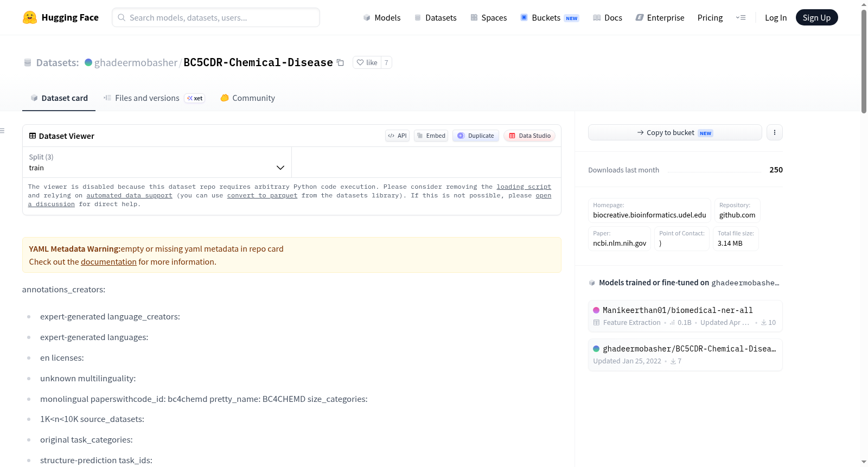Open the three-dot options menu
Image resolution: width=868 pixels, height=467 pixels.
pyautogui.click(x=775, y=132)
